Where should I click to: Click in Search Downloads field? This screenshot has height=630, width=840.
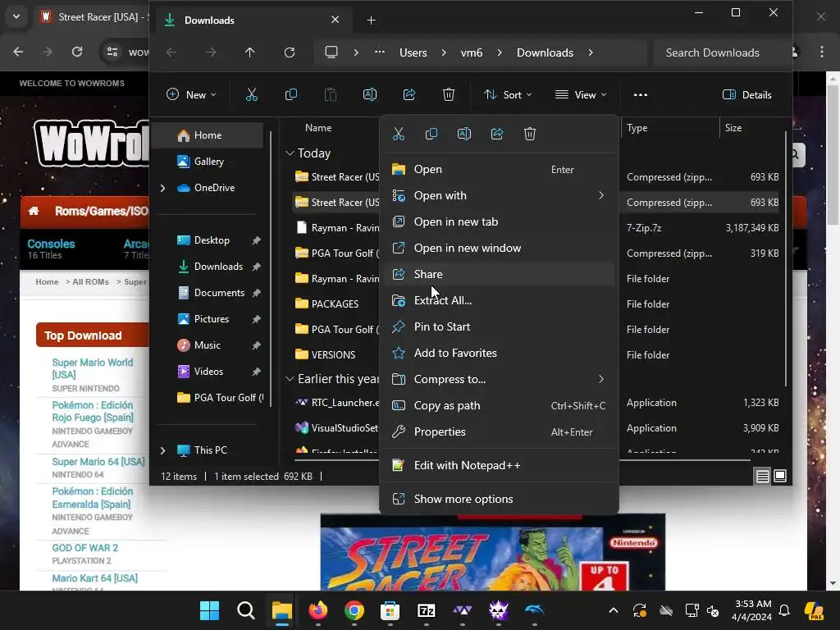721,52
